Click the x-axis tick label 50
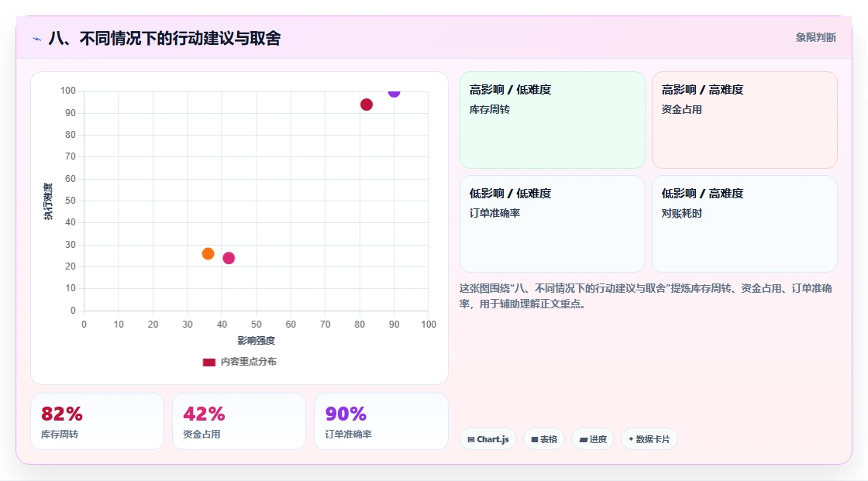868x481 pixels. click(x=257, y=325)
